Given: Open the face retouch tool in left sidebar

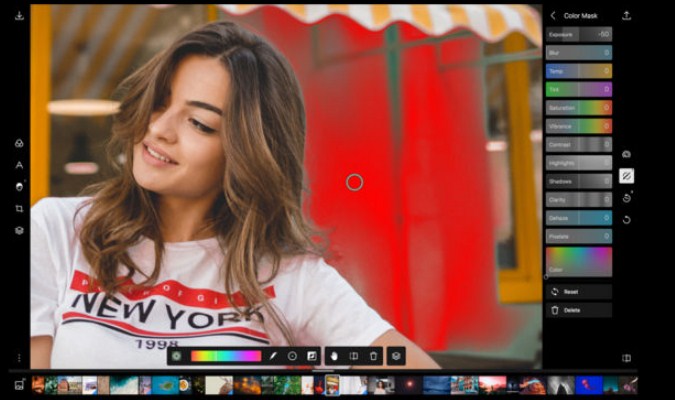Looking at the screenshot, I should pyautogui.click(x=19, y=186).
